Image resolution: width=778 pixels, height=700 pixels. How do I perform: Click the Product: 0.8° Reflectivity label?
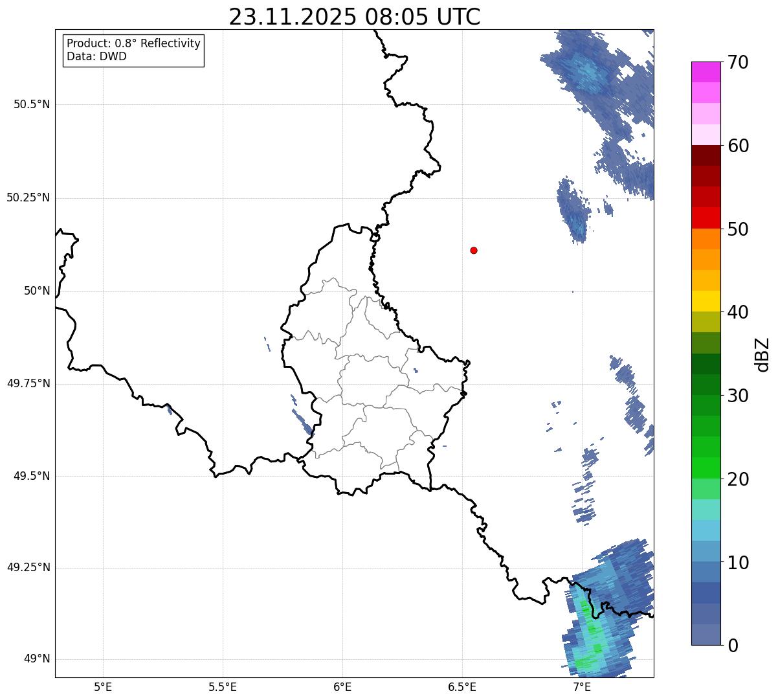(x=134, y=43)
